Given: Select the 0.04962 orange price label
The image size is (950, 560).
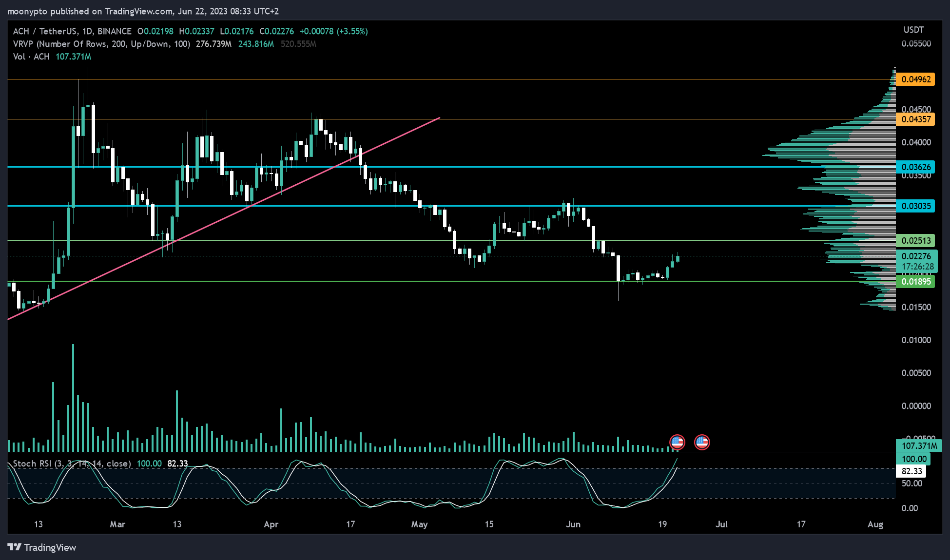Looking at the screenshot, I should click(x=915, y=79).
